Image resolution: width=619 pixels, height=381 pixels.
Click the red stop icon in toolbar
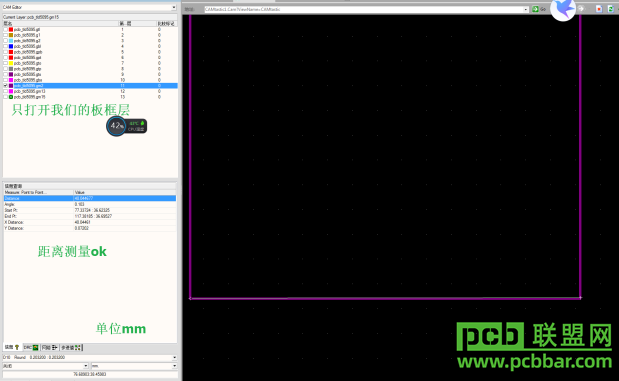pos(599,9)
